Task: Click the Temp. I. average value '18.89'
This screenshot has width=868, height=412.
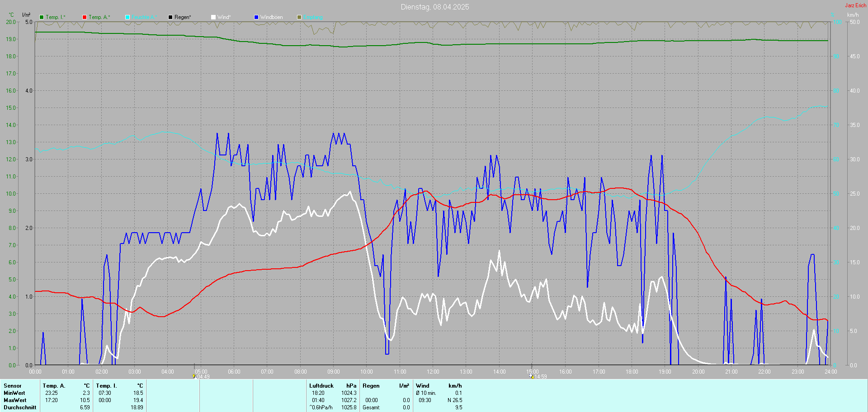Action: click(137, 407)
